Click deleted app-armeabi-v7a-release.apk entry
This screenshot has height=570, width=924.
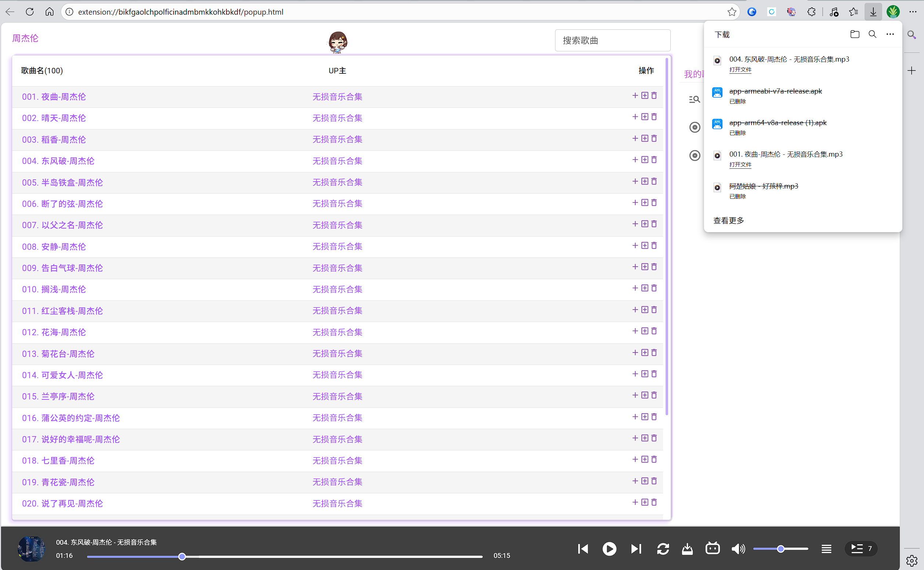pyautogui.click(x=775, y=91)
